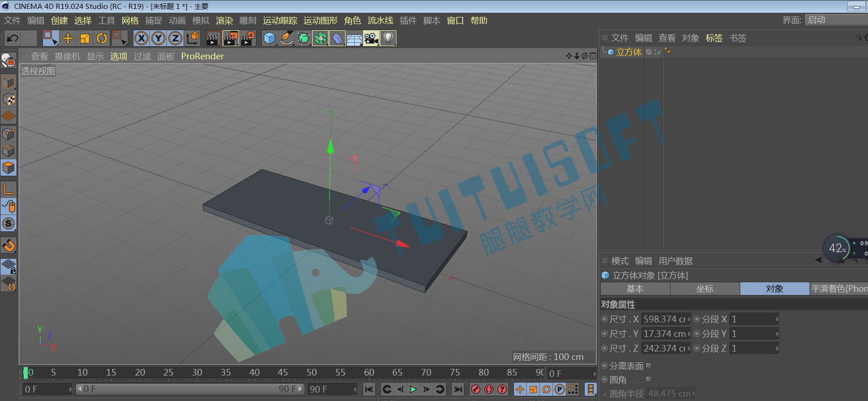The width and height of the screenshot is (868, 401).
Task: Add a floor environment object
Action: 355,38
